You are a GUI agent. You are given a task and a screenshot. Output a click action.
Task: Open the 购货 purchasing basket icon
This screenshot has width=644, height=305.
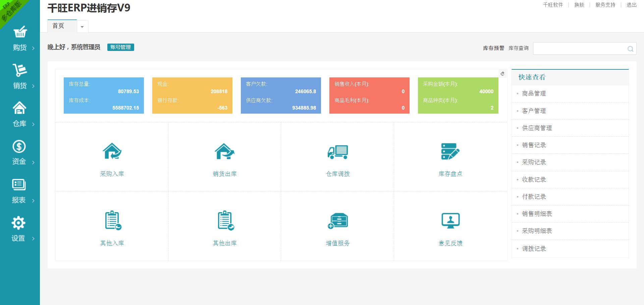coord(20,32)
